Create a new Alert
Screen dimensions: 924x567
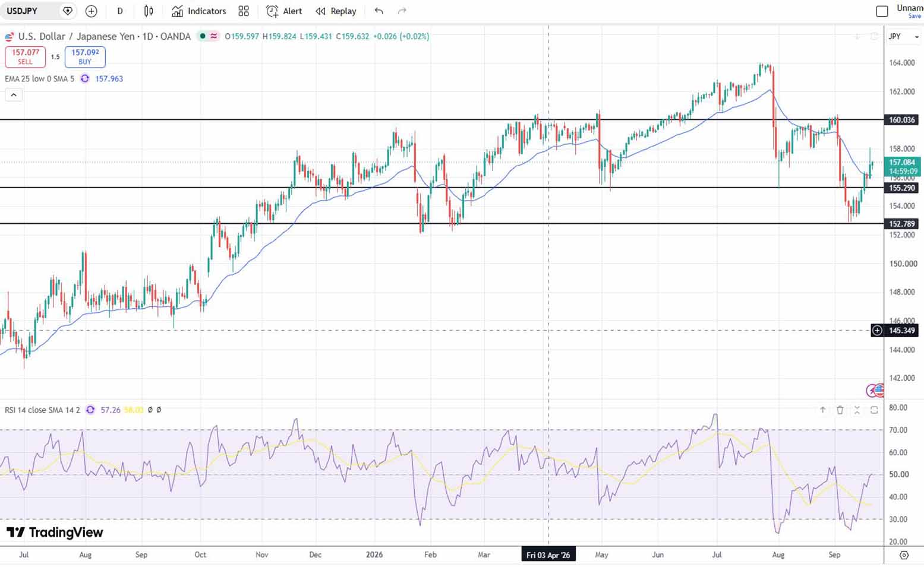click(284, 11)
